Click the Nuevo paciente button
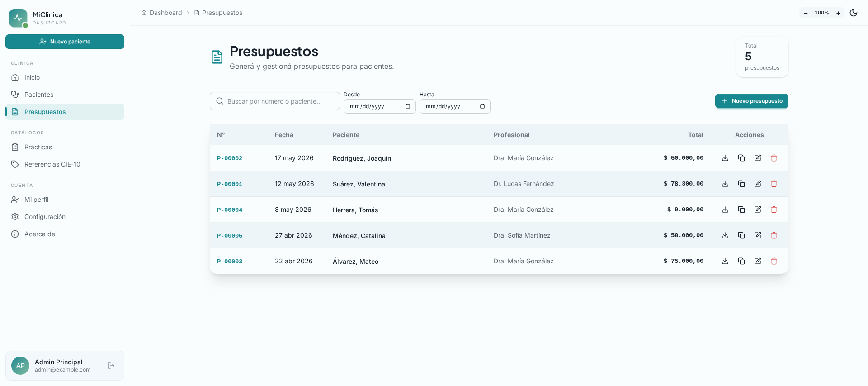 [x=65, y=42]
